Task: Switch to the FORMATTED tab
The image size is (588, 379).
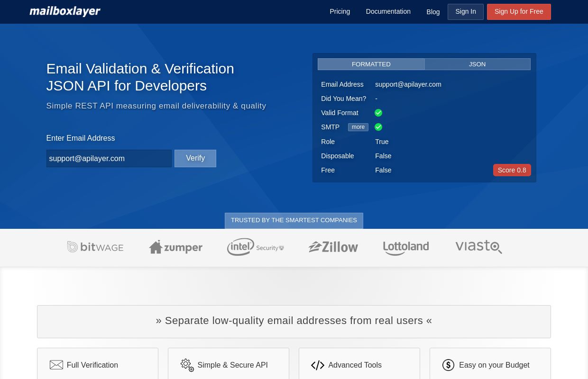Action: click(371, 64)
